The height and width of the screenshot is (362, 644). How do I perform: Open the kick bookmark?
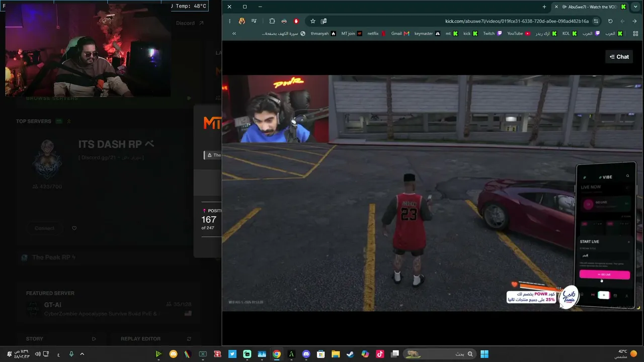[470, 34]
